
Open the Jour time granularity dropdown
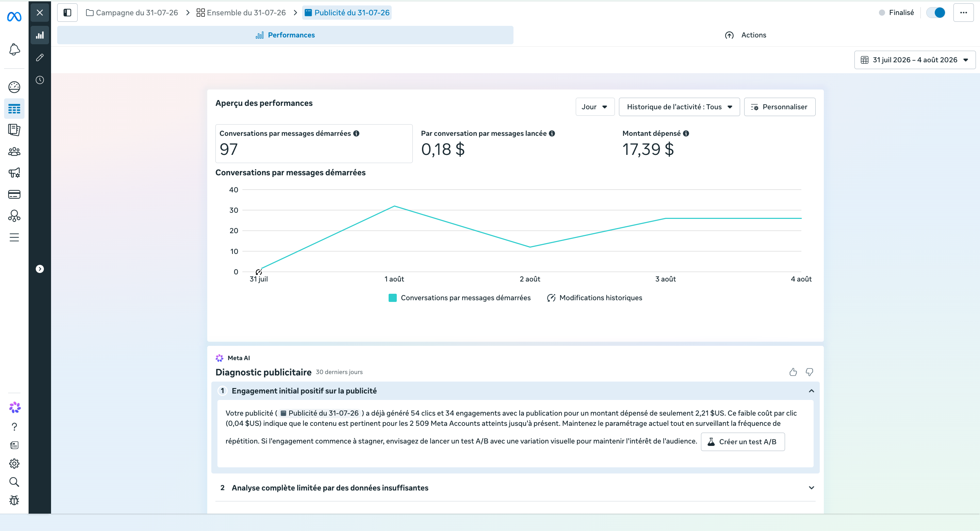pos(594,107)
